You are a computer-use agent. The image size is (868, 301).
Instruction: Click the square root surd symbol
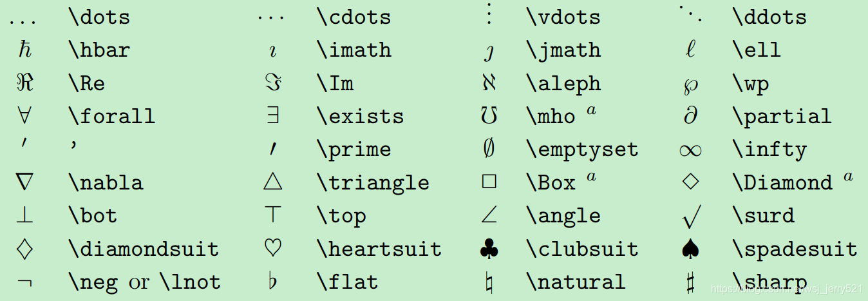[691, 217]
